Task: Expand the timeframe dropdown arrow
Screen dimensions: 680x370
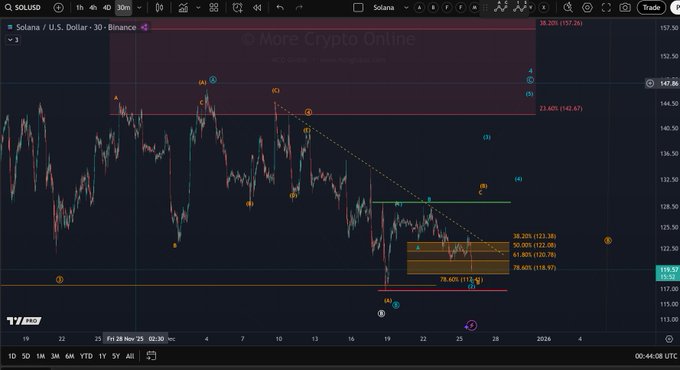Action: (139, 8)
